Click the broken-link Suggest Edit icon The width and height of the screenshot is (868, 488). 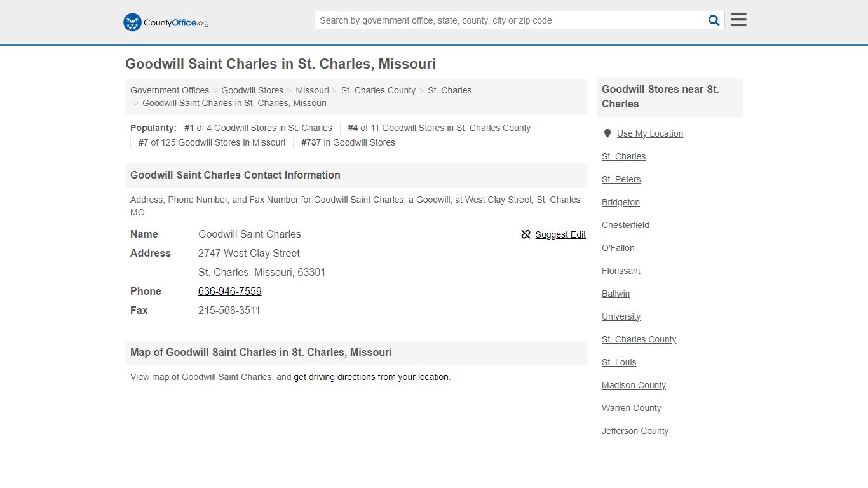(x=526, y=234)
